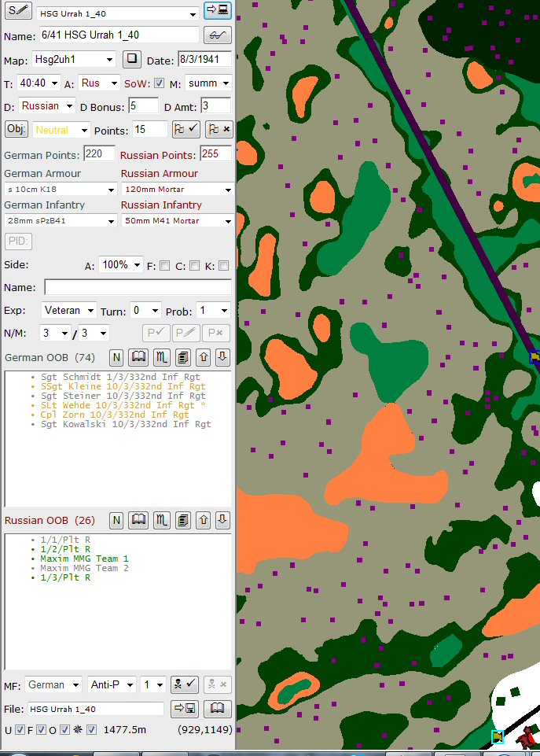
Task: Click the place minefield skull checkmark icon
Action: coord(185,684)
